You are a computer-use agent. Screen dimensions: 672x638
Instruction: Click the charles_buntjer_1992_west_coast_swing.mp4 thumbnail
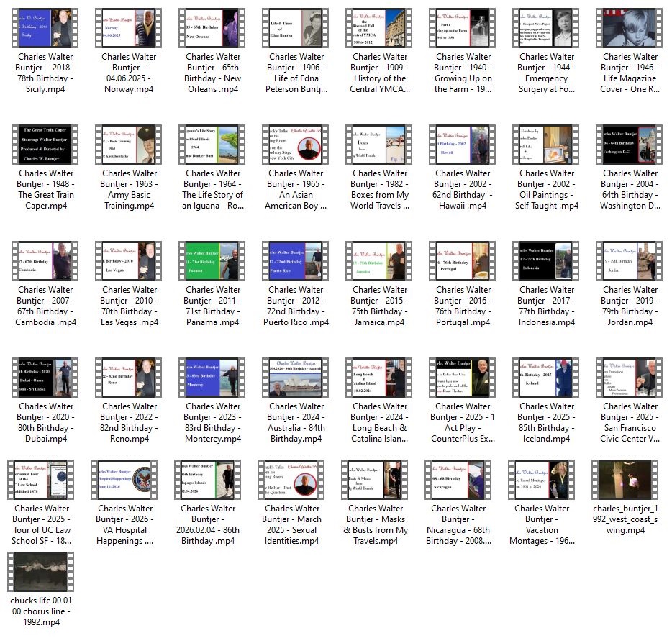coord(625,480)
